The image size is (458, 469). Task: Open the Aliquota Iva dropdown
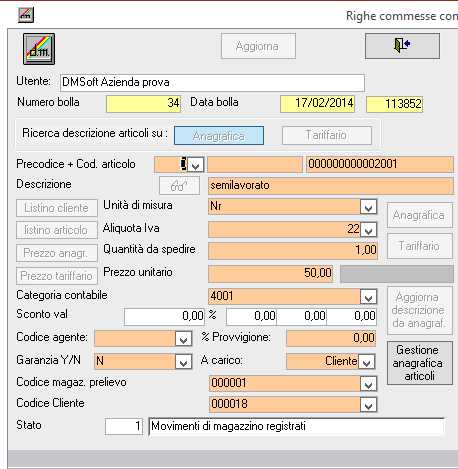click(x=368, y=230)
